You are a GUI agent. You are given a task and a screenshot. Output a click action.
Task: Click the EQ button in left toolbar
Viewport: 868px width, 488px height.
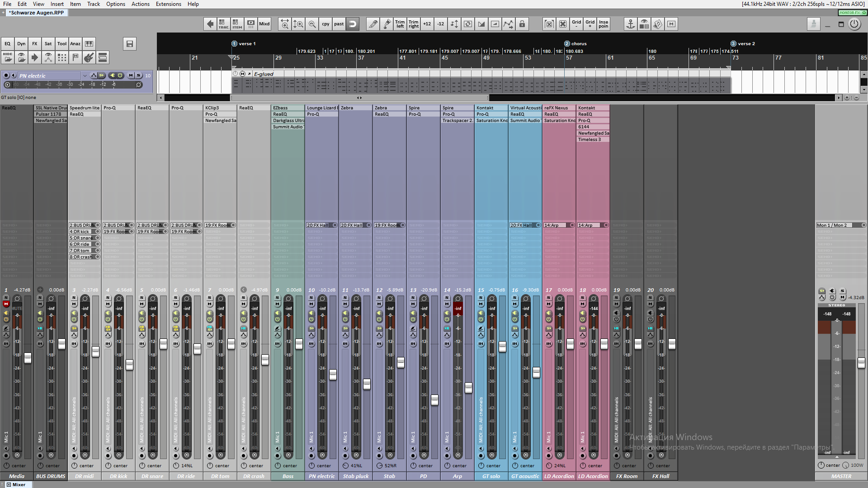coord(8,44)
